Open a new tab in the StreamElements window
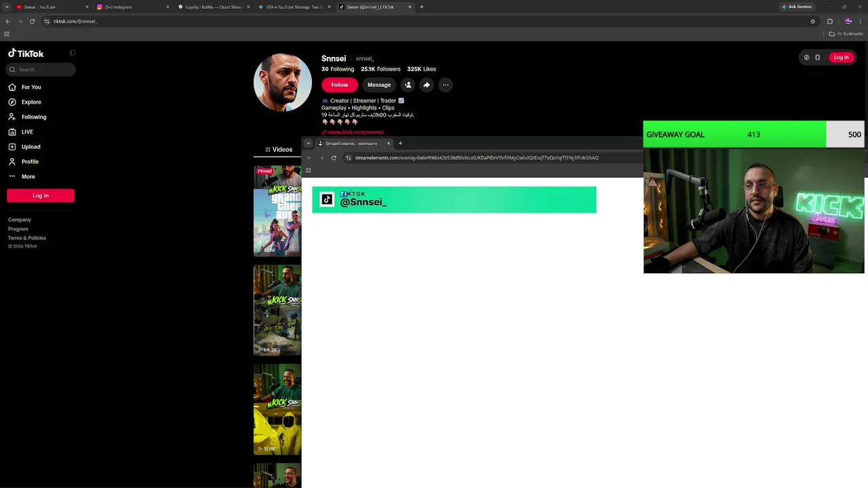The width and height of the screenshot is (868, 488). (400, 143)
